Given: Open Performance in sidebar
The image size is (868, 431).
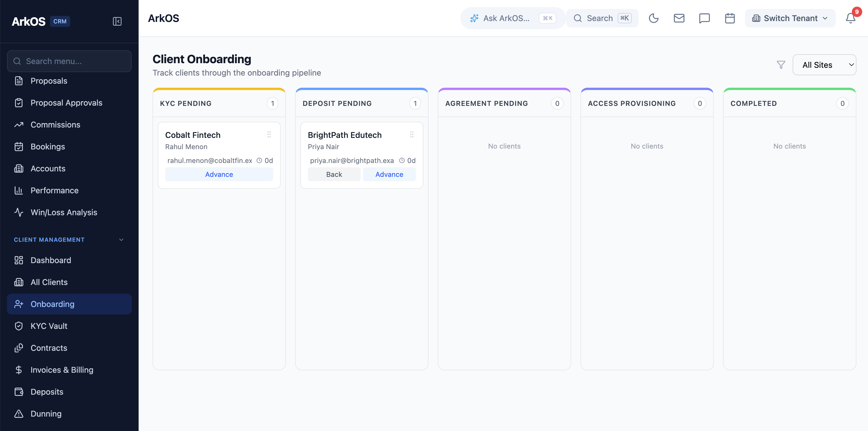Looking at the screenshot, I should pos(69,190).
